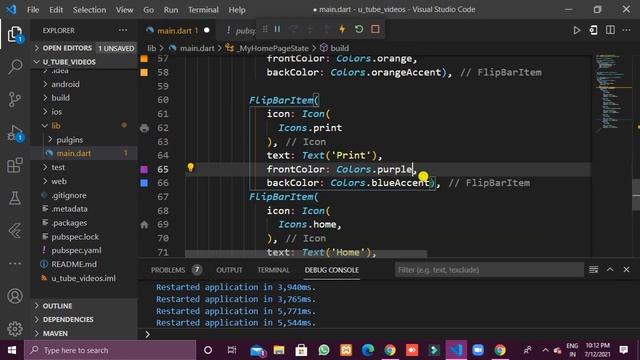Click _MyHomePageState in the breadcrumb
The width and height of the screenshot is (640, 360).
[x=273, y=48]
